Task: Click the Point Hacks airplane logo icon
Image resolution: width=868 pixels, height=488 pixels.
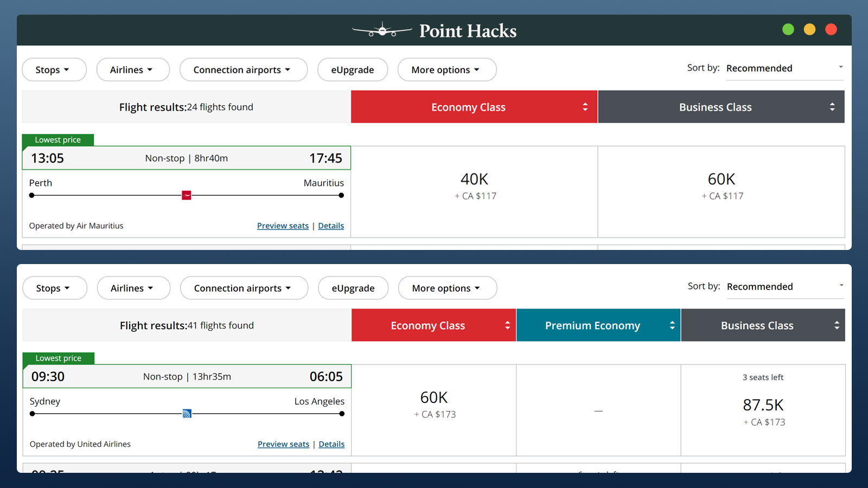Action: (x=382, y=30)
